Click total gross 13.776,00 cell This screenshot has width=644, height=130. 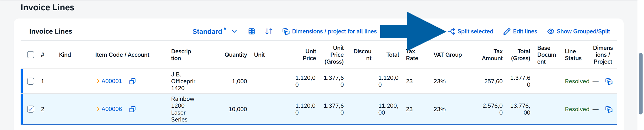pos(520,109)
